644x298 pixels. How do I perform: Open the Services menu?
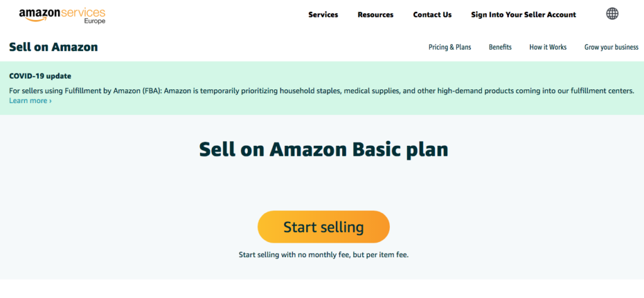tap(323, 15)
